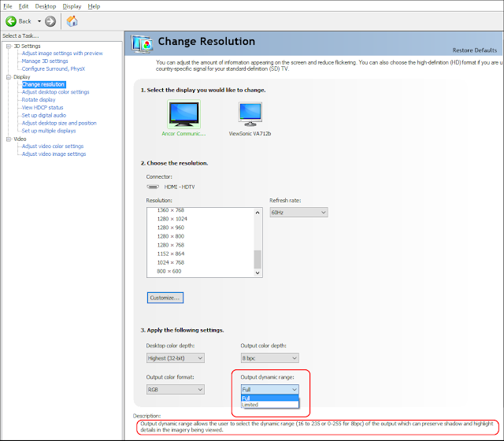Collapse the 3D Settings tree node
Viewport: 504px width, 441px height.
(9, 46)
